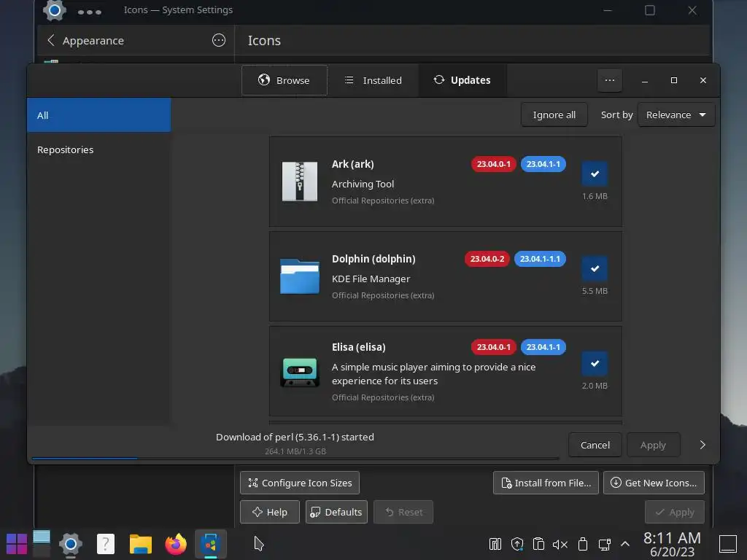
Task: Open the Browse tab
Action: [285, 80]
